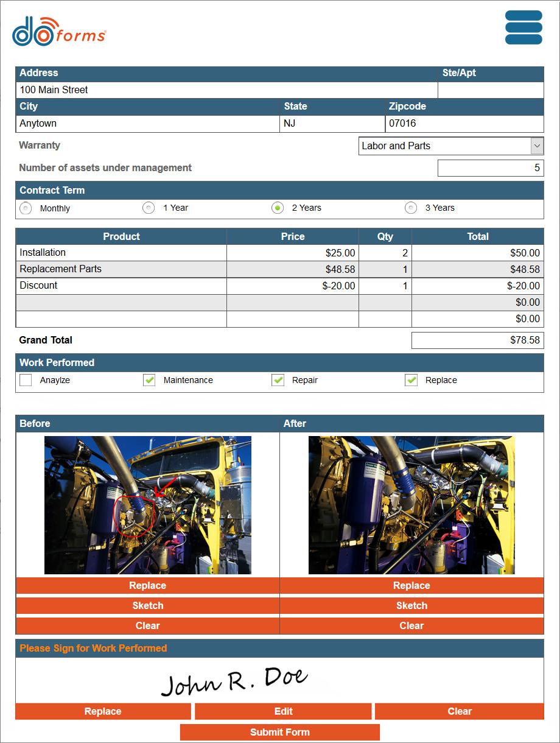
Task: Click the Installation quantity cell showing 2
Action: [385, 253]
